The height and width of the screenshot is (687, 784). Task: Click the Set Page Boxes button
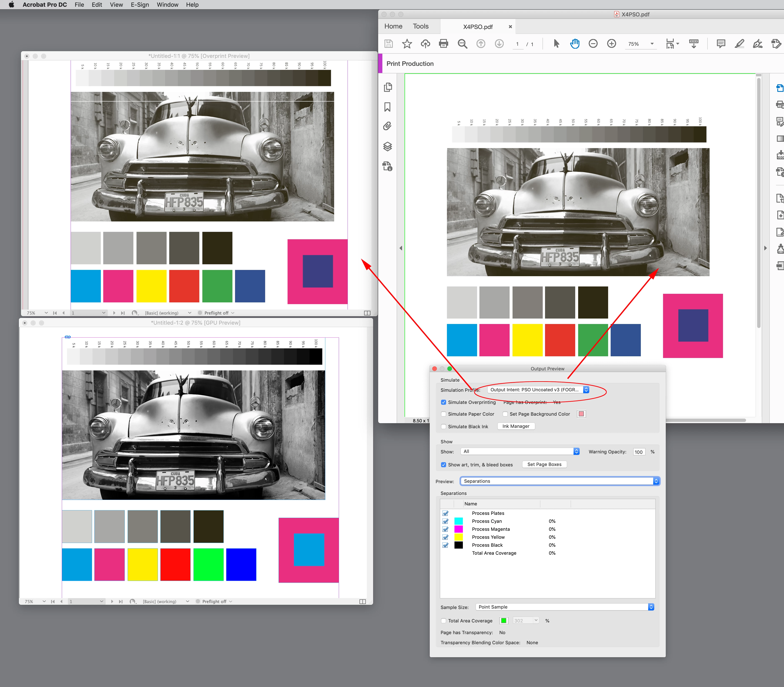(x=544, y=464)
